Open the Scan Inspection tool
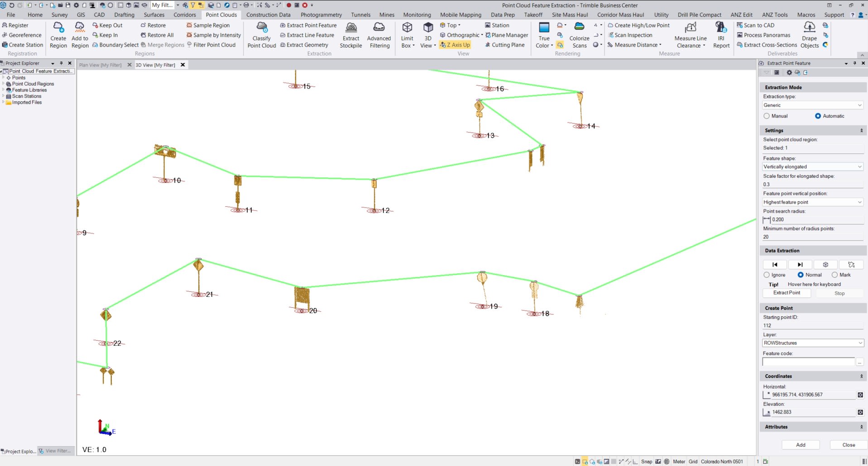This screenshot has height=466, width=868. [630, 35]
